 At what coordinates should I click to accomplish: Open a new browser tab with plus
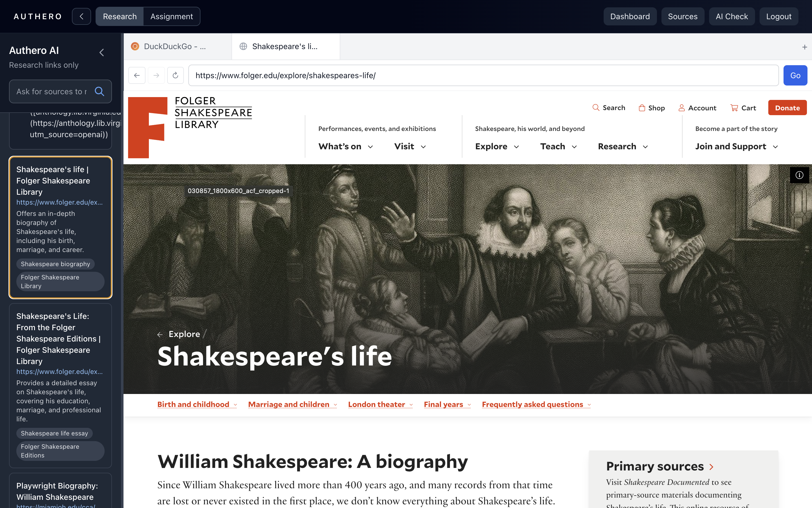click(804, 47)
